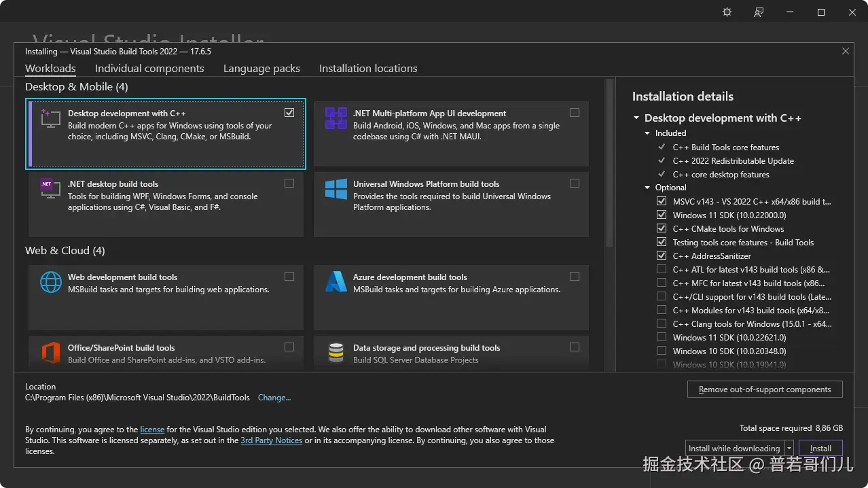Click the Installation details heading
The height and width of the screenshot is (488, 868).
coord(683,97)
